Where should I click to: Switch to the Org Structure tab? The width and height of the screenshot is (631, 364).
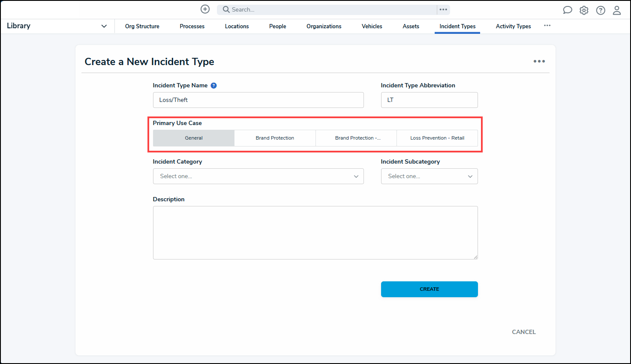142,26
